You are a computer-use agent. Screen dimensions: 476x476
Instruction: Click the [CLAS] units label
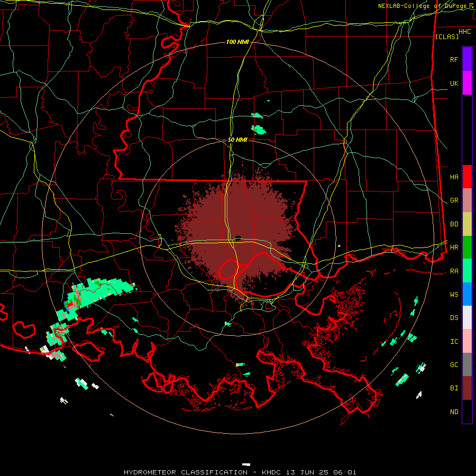click(x=447, y=36)
